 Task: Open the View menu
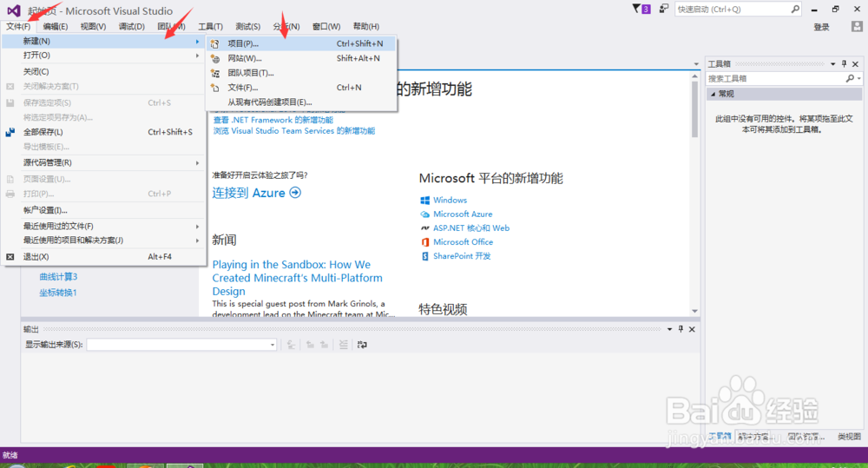pyautogui.click(x=93, y=27)
